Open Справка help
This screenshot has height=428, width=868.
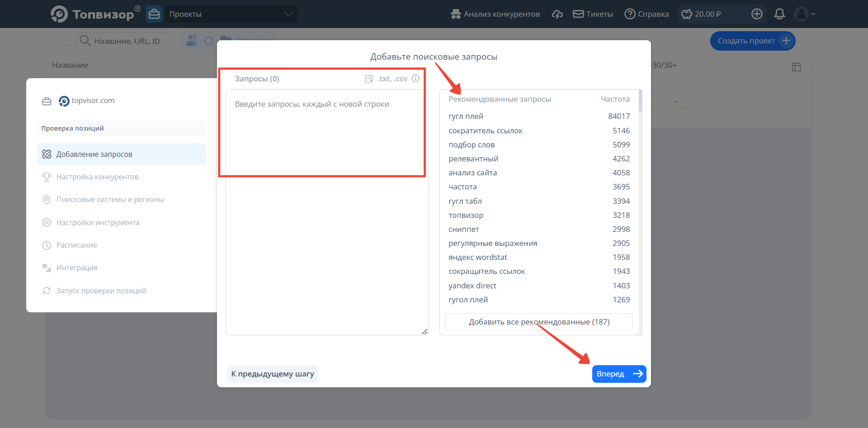(646, 14)
